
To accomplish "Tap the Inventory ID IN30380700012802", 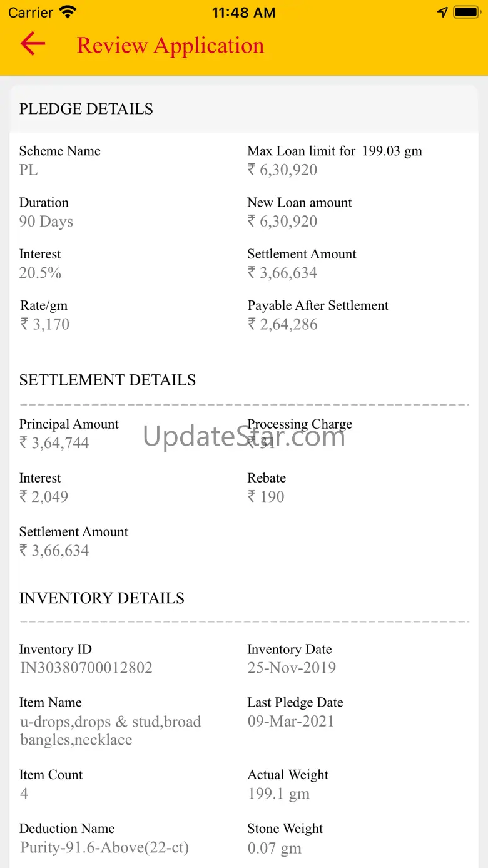I will 86,668.
